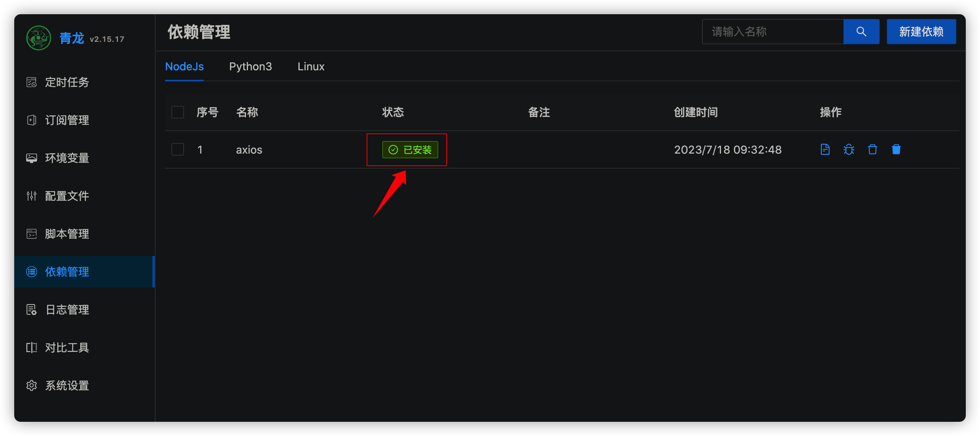Switch to the Python3 tab
The image size is (980, 436).
click(x=250, y=66)
